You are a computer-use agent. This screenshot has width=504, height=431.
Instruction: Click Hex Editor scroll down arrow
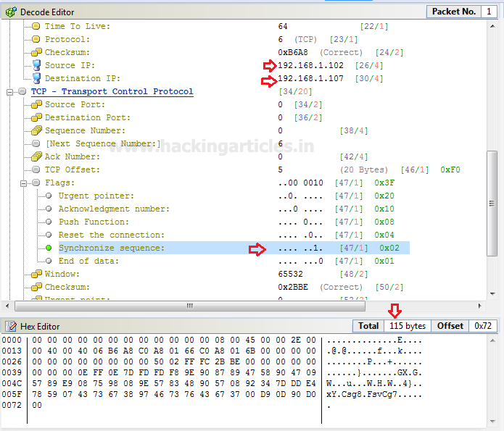pyautogui.click(x=492, y=422)
